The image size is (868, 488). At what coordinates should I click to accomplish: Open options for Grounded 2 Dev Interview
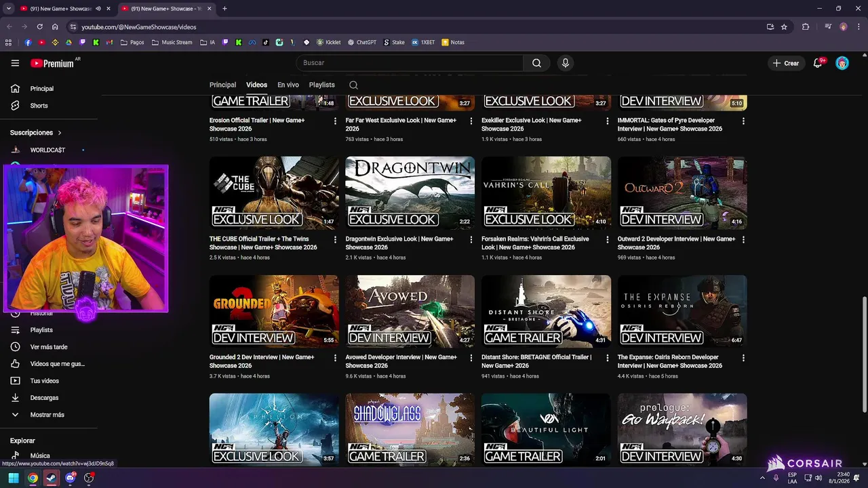pos(335,358)
